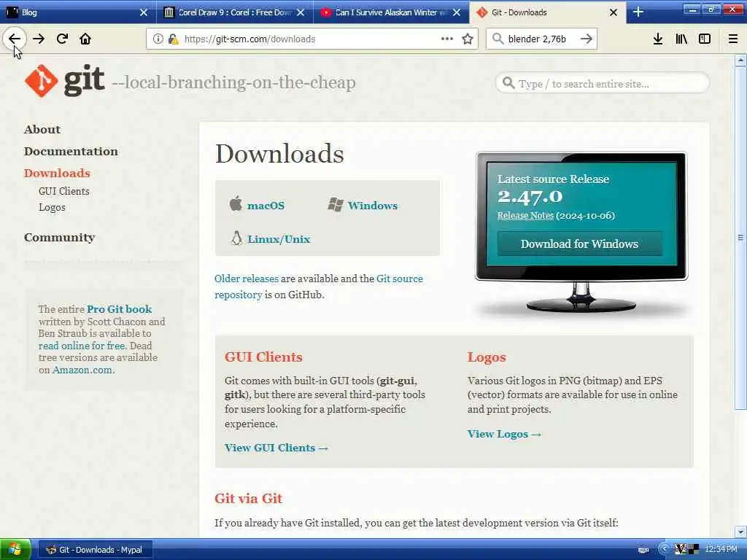
Task: Click the orange git logo
Action: pyautogui.click(x=42, y=81)
